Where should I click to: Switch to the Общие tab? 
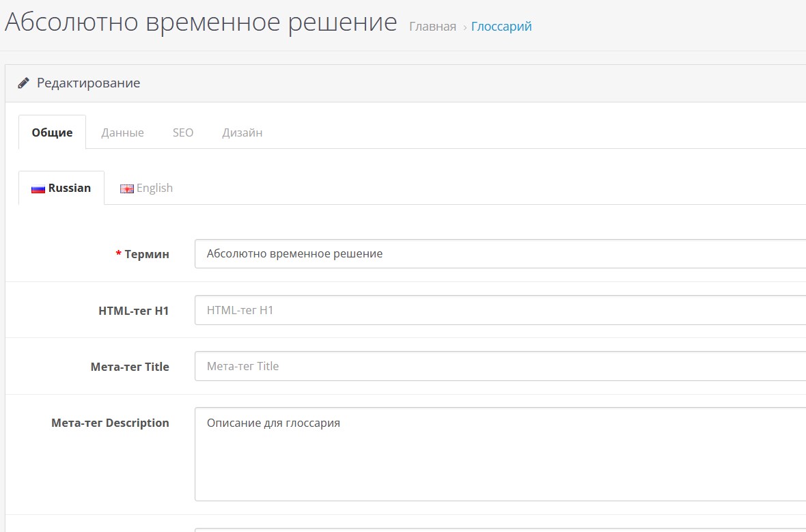(x=52, y=132)
